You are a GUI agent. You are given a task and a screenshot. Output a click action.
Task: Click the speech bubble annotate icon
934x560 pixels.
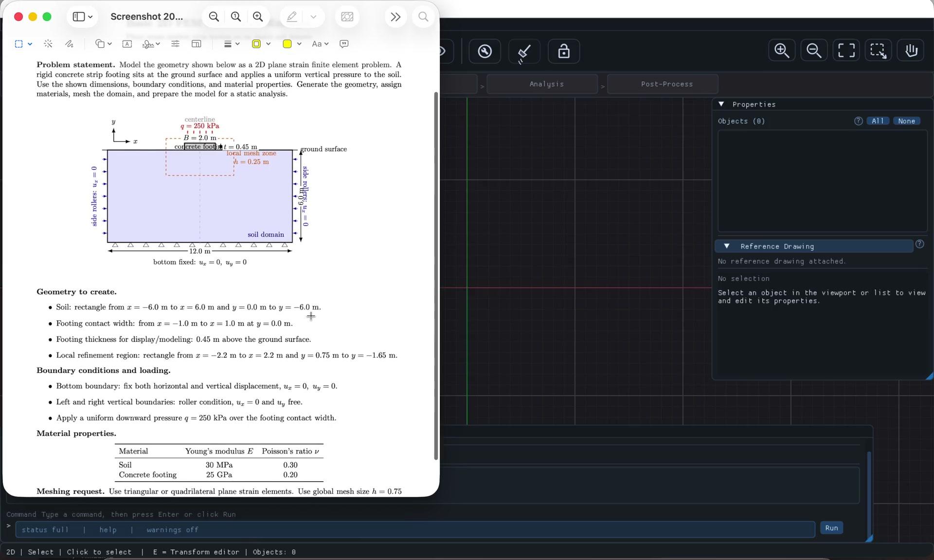(344, 44)
